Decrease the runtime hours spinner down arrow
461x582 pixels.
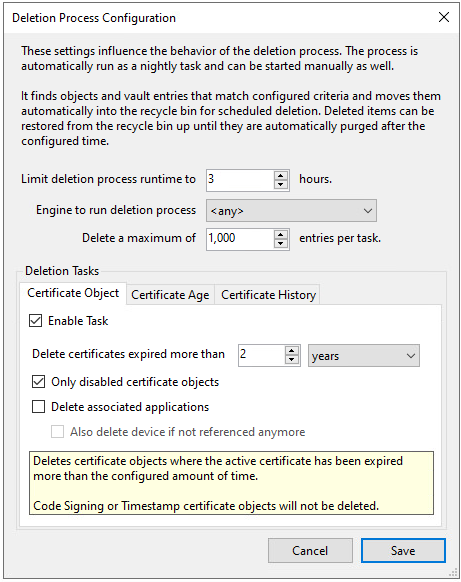coord(281,185)
